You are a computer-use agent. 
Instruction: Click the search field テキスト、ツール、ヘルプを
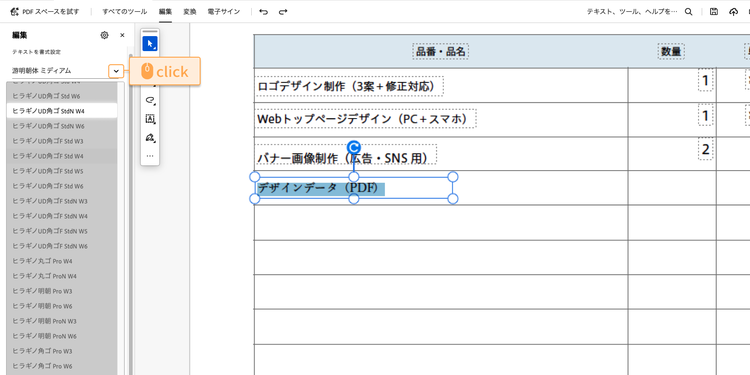click(632, 12)
